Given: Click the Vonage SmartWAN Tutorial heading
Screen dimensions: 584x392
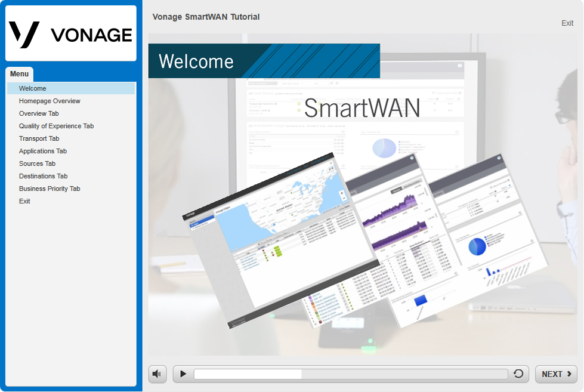Looking at the screenshot, I should [x=206, y=17].
